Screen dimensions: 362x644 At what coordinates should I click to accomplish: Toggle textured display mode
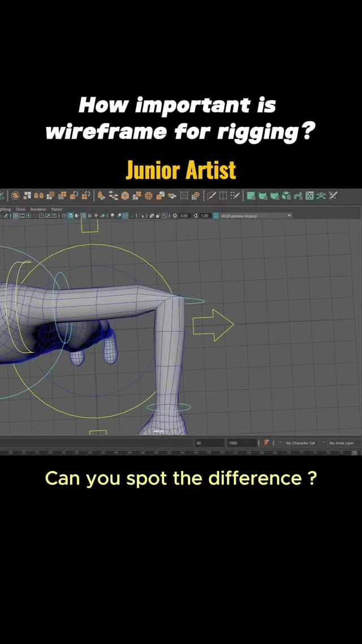(89, 216)
